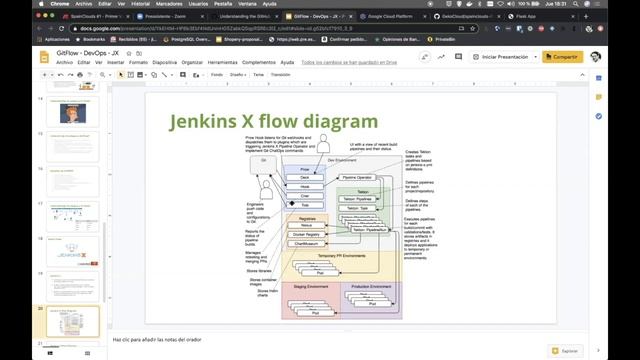The height and width of the screenshot is (360, 640).
Task: Collapse the menus with the up chevron
Action: point(582,75)
